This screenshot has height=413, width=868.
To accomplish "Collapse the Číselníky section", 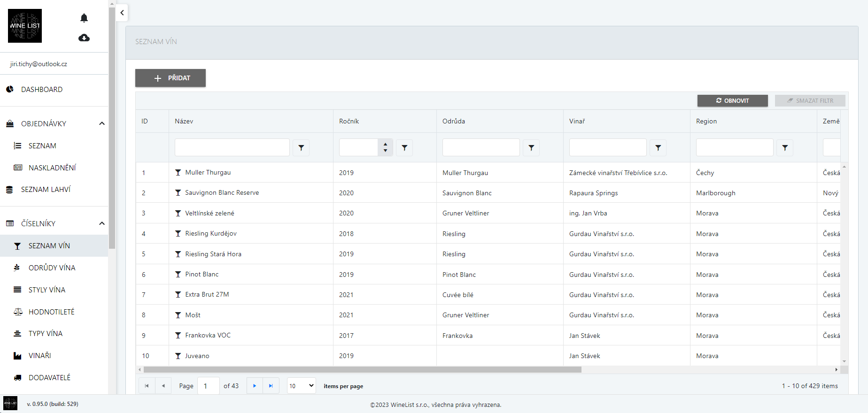I will pyautogui.click(x=101, y=223).
